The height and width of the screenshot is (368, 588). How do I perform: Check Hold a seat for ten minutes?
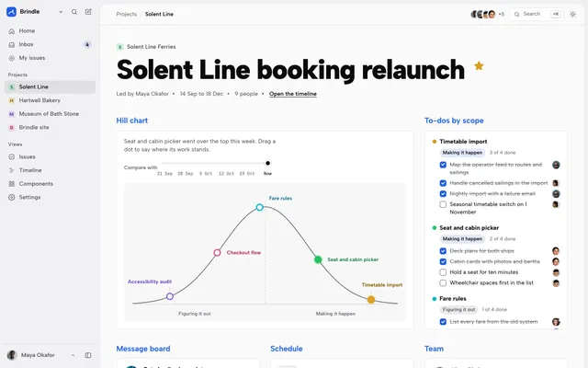coord(443,272)
